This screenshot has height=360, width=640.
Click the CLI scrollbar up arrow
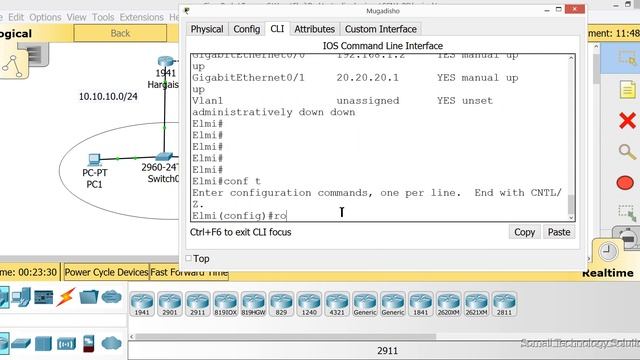pyautogui.click(x=571, y=58)
